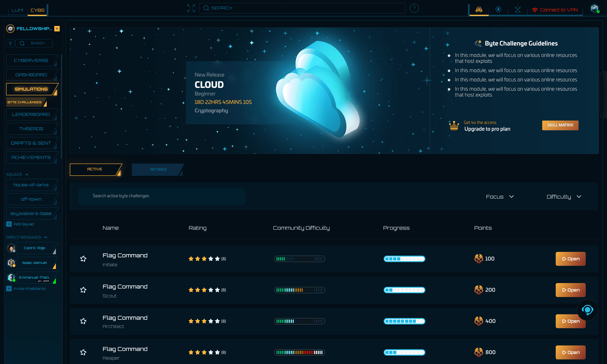Open the Difficulty filter dropdown

tap(563, 197)
